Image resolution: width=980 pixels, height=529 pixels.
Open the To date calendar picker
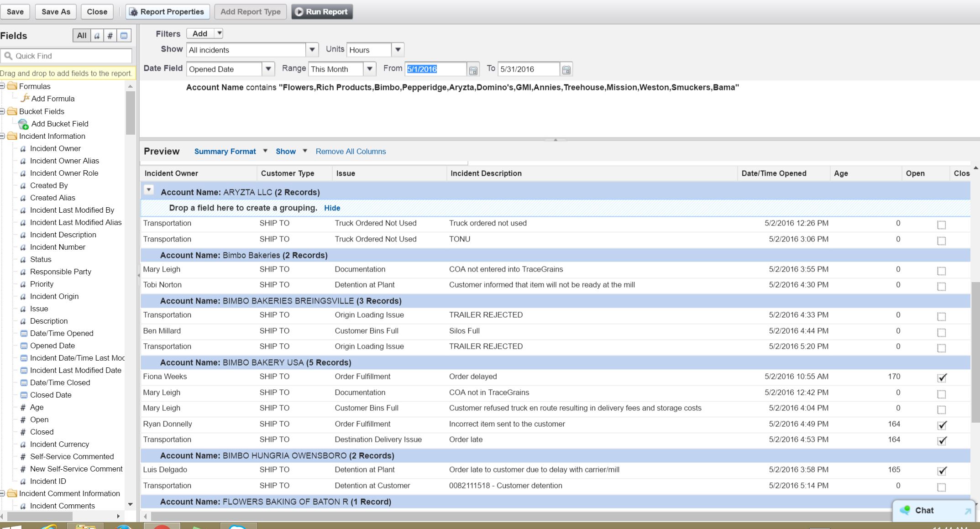point(566,70)
